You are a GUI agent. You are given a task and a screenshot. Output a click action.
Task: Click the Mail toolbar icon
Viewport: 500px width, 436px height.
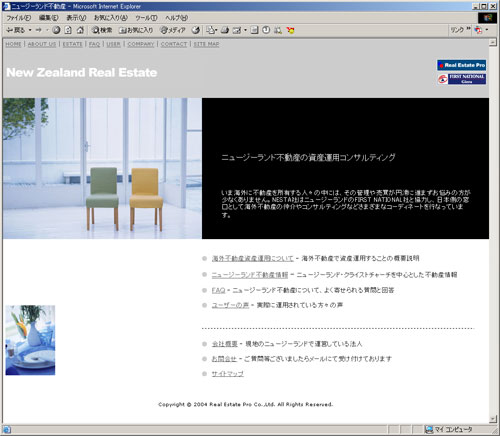click(211, 30)
